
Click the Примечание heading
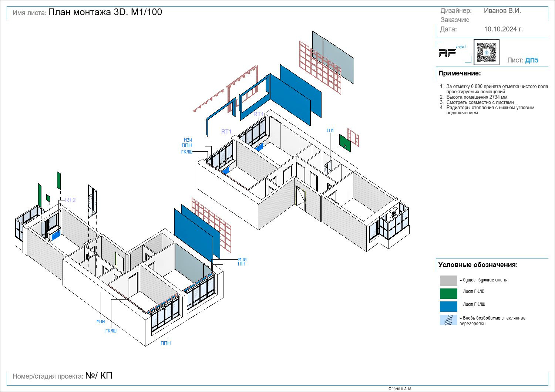click(x=460, y=73)
